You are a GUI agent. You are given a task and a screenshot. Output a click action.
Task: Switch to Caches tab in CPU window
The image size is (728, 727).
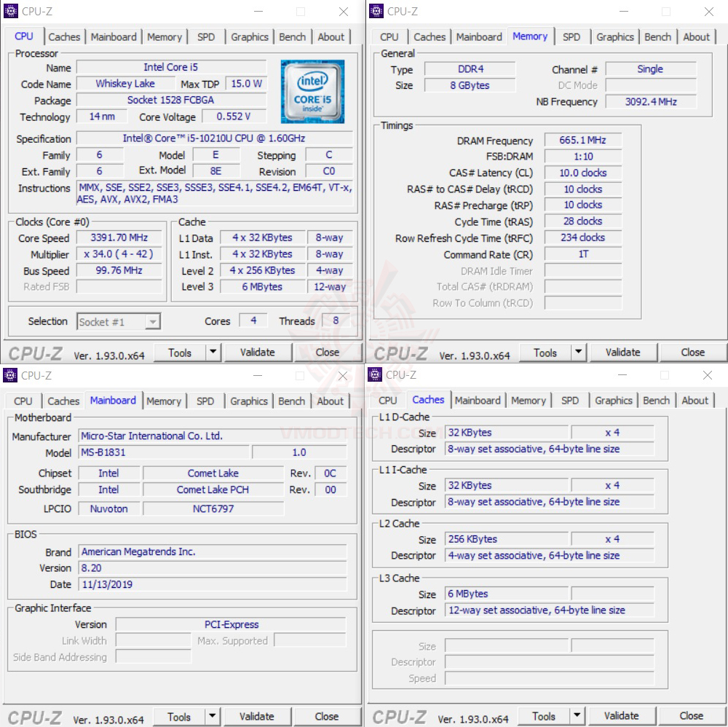(64, 36)
